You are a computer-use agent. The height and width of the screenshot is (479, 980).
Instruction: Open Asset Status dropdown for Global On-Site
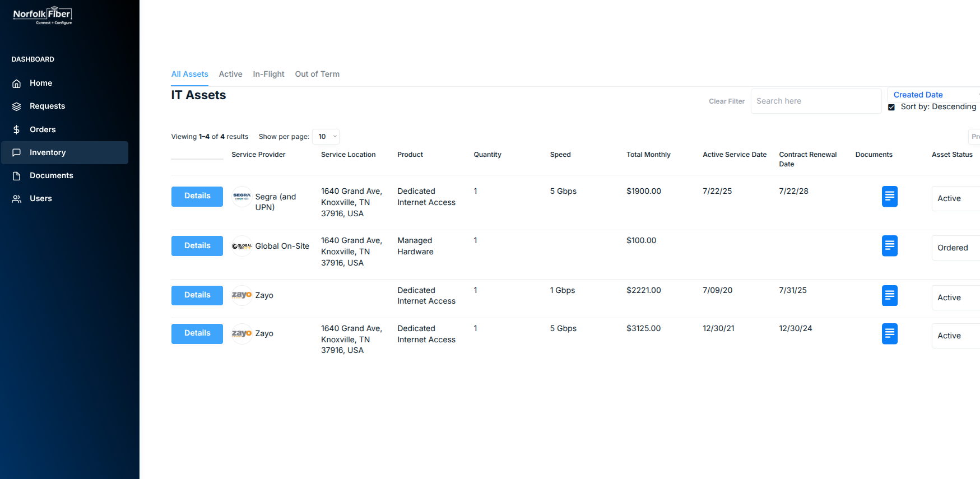pyautogui.click(x=955, y=248)
